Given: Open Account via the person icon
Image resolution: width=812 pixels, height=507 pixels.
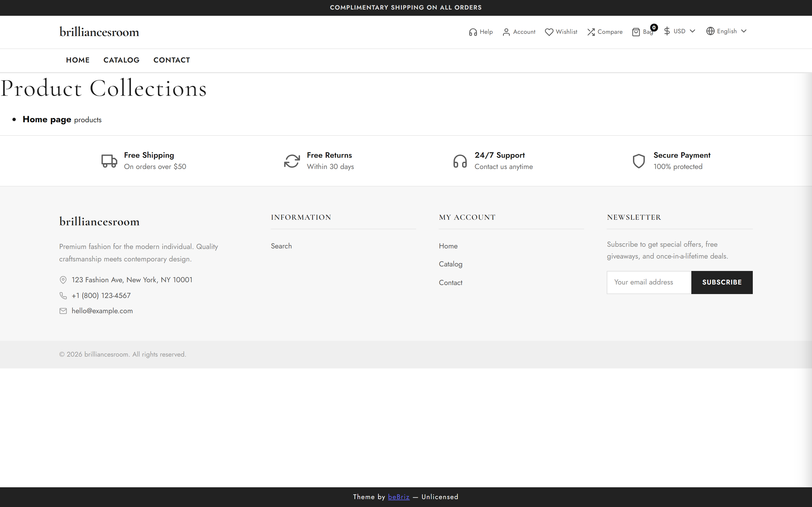Looking at the screenshot, I should [506, 32].
